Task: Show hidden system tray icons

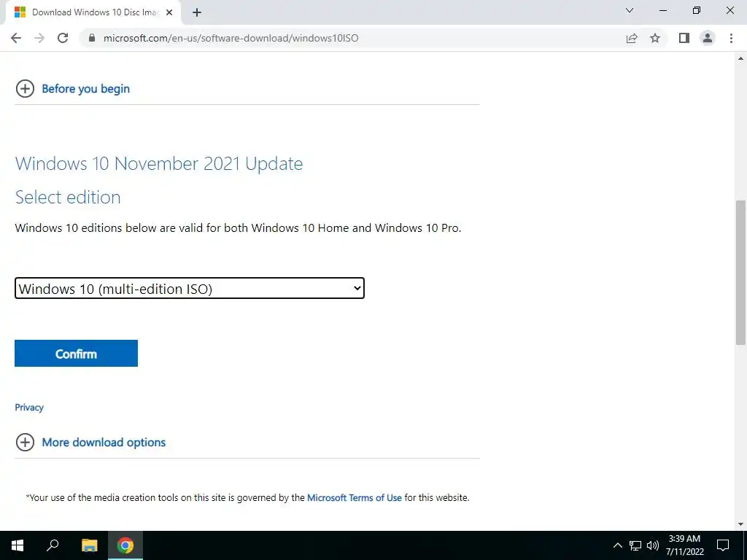Action: click(x=617, y=545)
